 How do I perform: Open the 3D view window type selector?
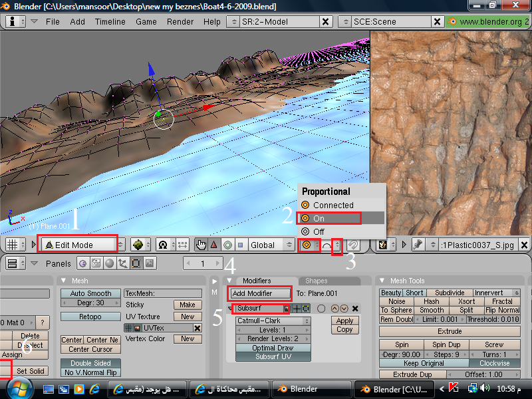tap(15, 245)
